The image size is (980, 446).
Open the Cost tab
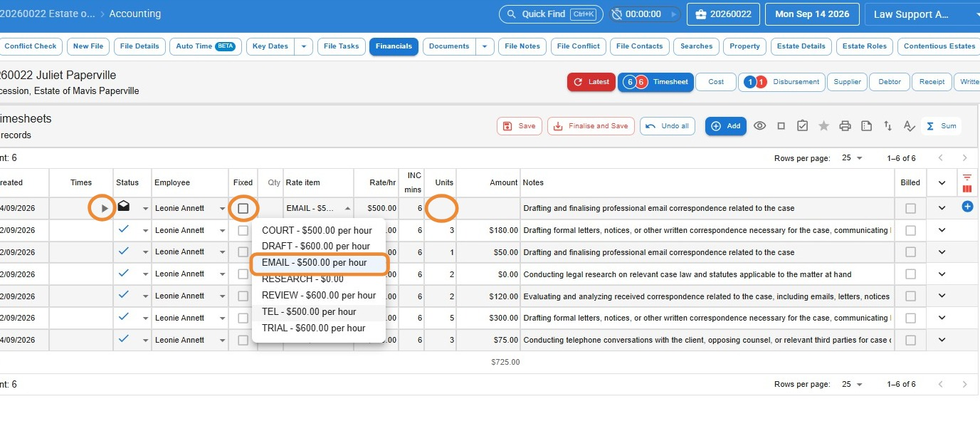pyautogui.click(x=716, y=82)
